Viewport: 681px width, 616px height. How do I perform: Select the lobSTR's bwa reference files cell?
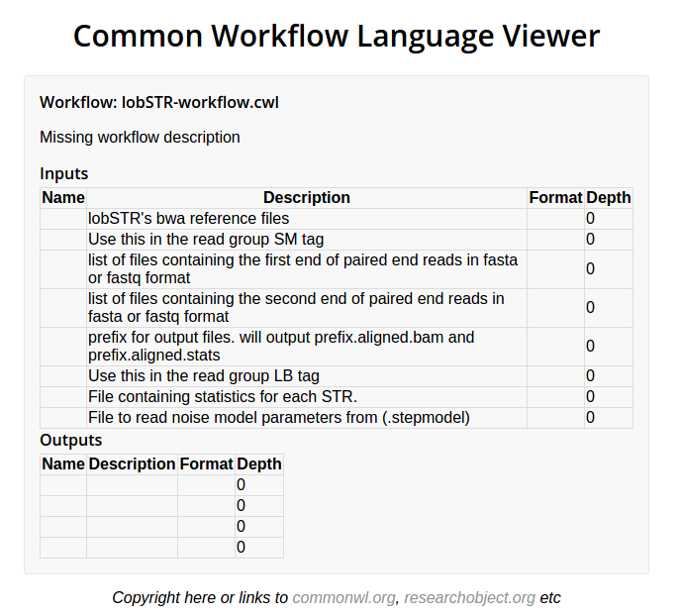click(307, 219)
